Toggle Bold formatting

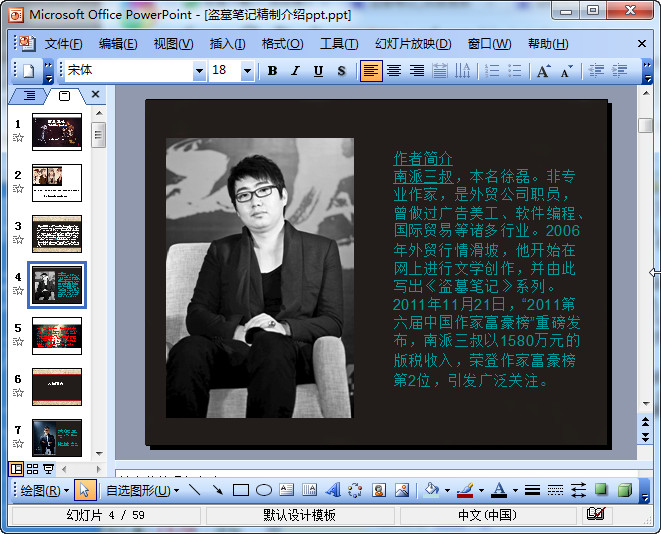(272, 71)
